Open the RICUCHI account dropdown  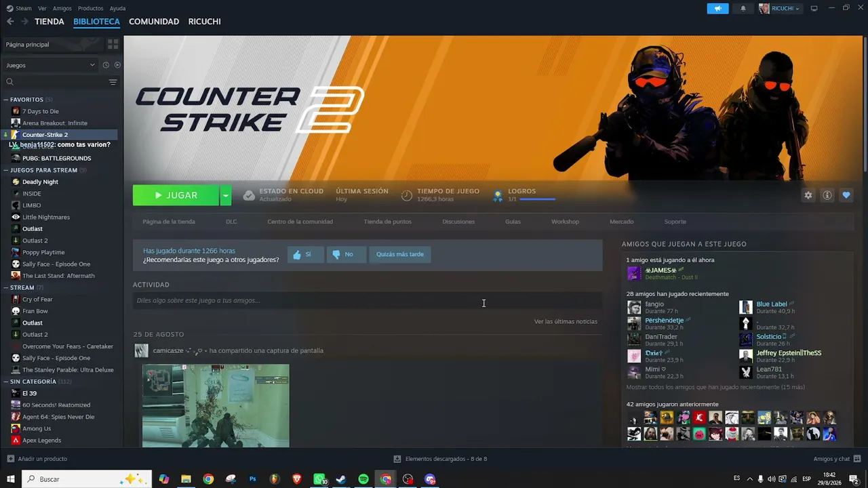point(780,8)
